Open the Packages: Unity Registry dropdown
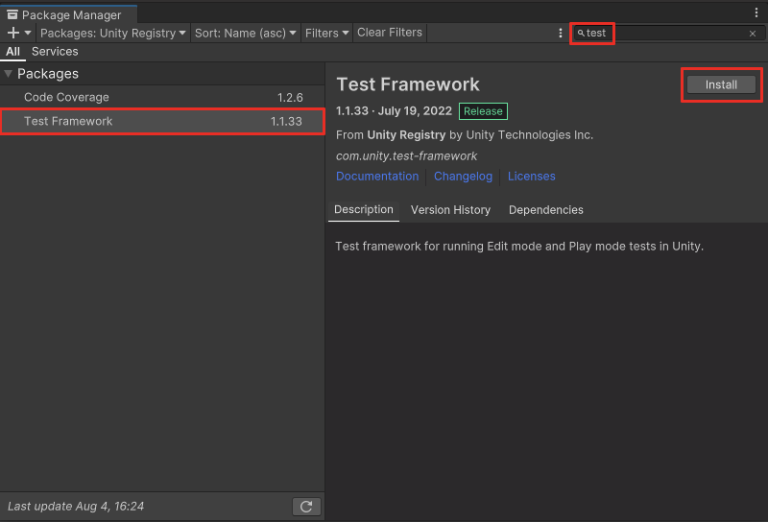Viewport: 768px width, 522px height. point(113,33)
